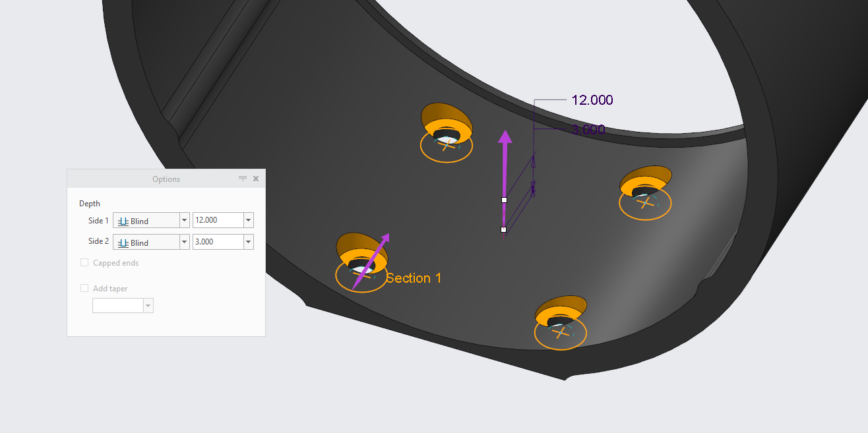Image resolution: width=868 pixels, height=433 pixels.
Task: Pin the Options panel using its thumbtack icon
Action: point(243,178)
